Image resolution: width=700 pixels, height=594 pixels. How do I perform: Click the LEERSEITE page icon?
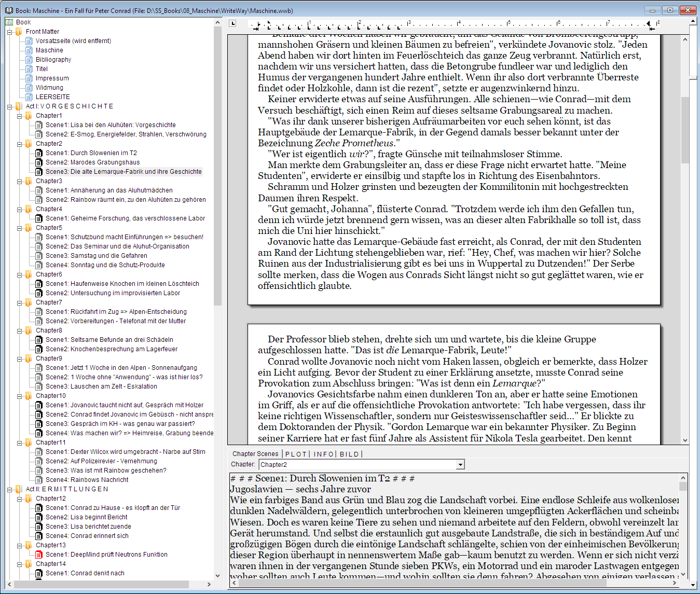pos(29,97)
